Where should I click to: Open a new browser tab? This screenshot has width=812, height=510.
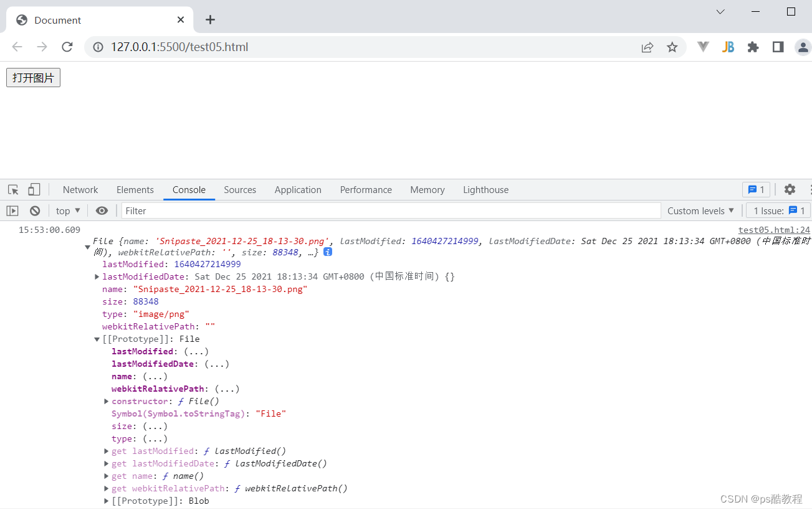pos(210,20)
